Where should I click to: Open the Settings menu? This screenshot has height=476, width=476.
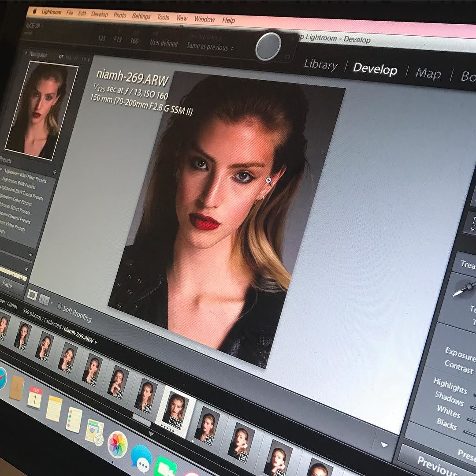pyautogui.click(x=141, y=16)
